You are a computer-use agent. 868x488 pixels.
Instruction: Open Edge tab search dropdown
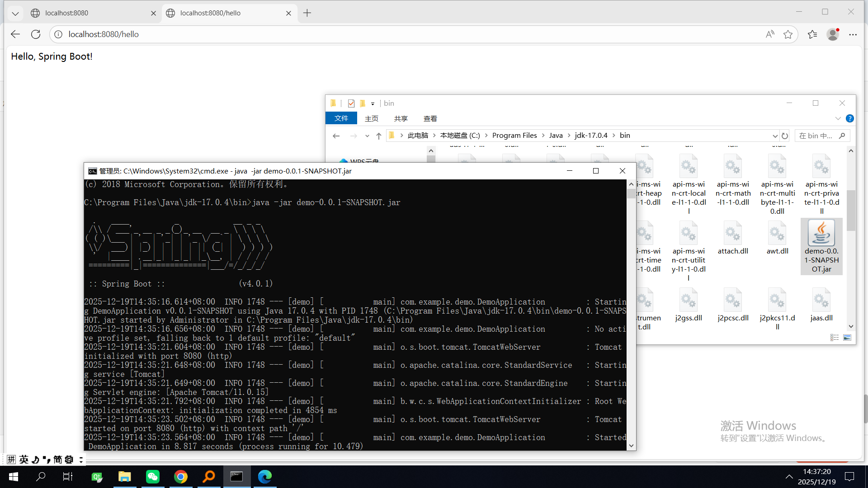[x=15, y=13]
